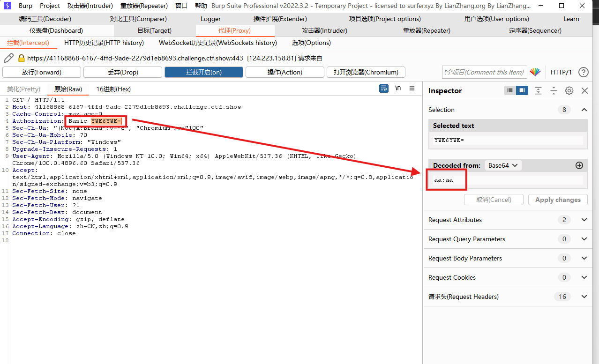Switch to the Extender tab
Image resolution: width=599 pixels, height=364 pixels.
(280, 19)
